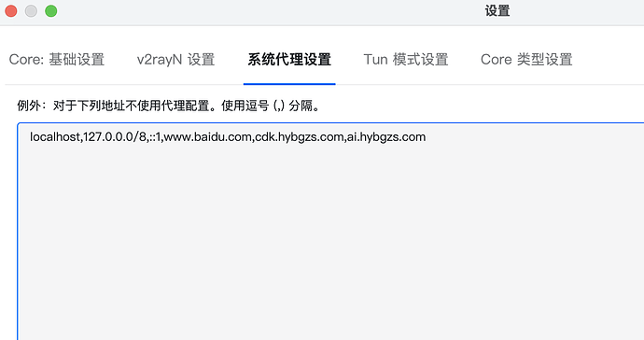Go to the Tun 模式设置 tab
The image size is (644, 340).
[406, 60]
